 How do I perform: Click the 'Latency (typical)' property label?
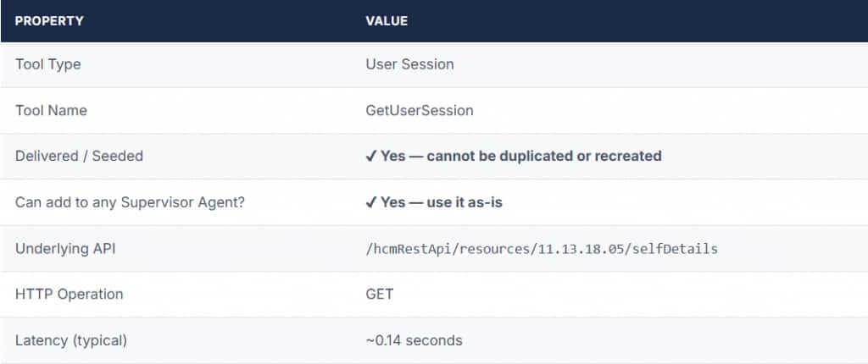(71, 340)
